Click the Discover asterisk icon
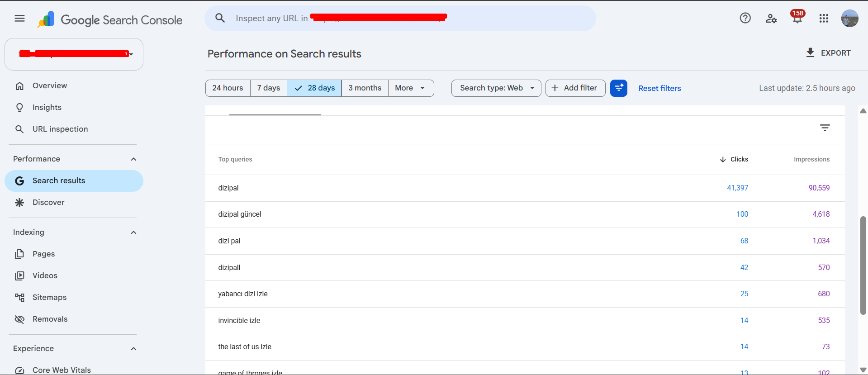This screenshot has width=868, height=375. click(19, 203)
